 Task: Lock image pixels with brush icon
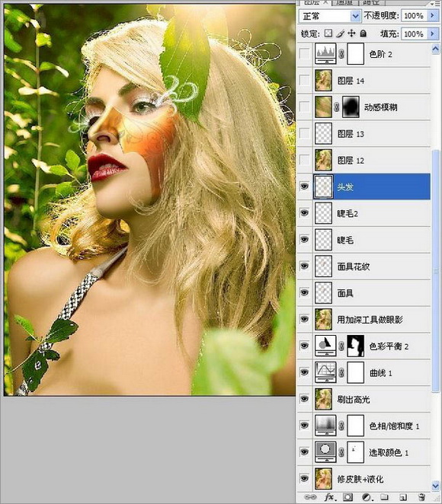[x=341, y=33]
